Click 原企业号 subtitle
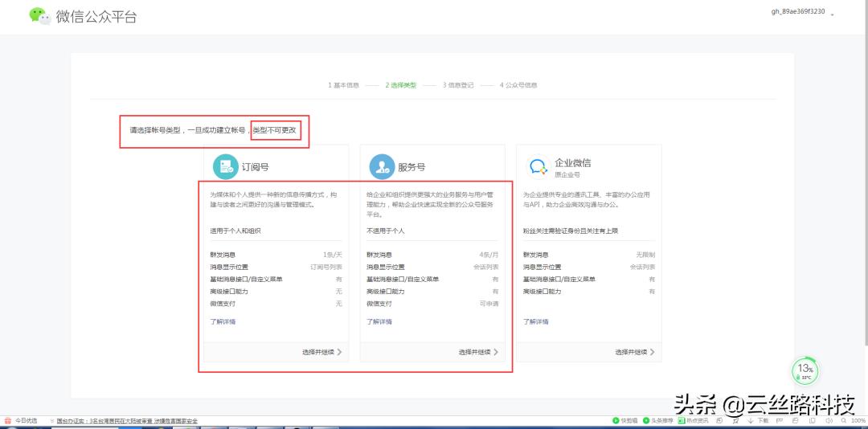This screenshot has height=429, width=868. pos(567,175)
